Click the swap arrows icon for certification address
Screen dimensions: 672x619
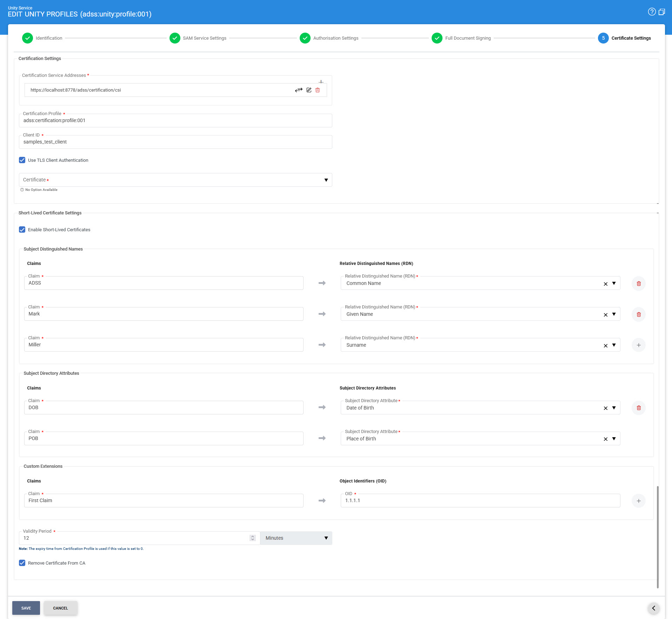pyautogui.click(x=299, y=90)
